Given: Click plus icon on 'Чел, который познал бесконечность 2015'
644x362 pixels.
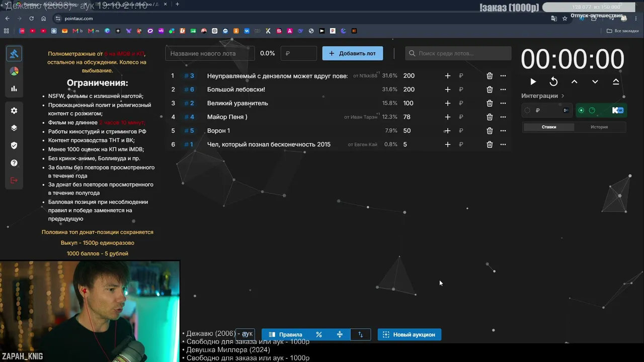Looking at the screenshot, I should pos(448,145).
